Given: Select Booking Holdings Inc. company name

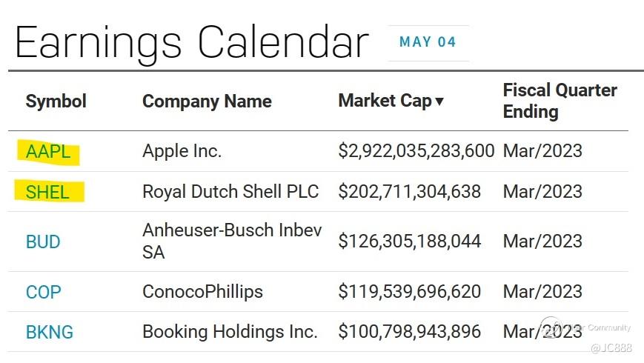Looking at the screenshot, I should (x=230, y=332).
